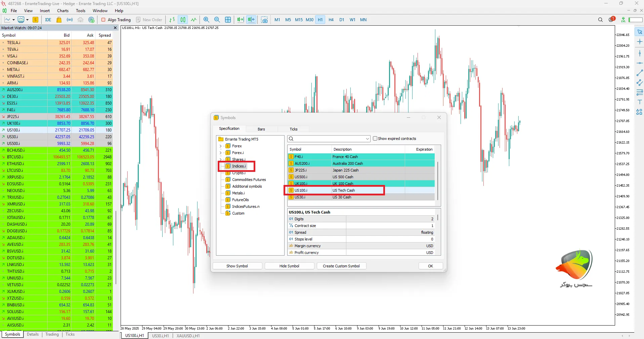Expand the Forex tree folder
The height and width of the screenshot is (339, 644).
point(221,146)
